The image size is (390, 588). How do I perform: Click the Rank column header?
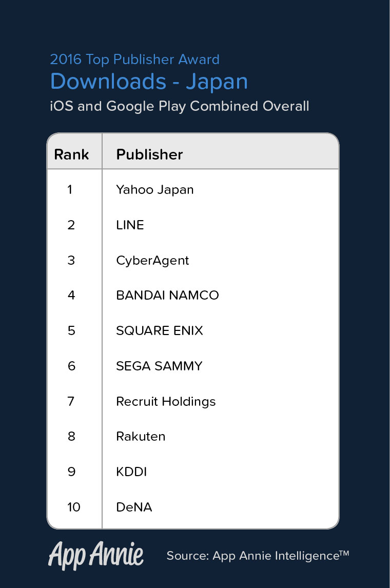click(71, 154)
